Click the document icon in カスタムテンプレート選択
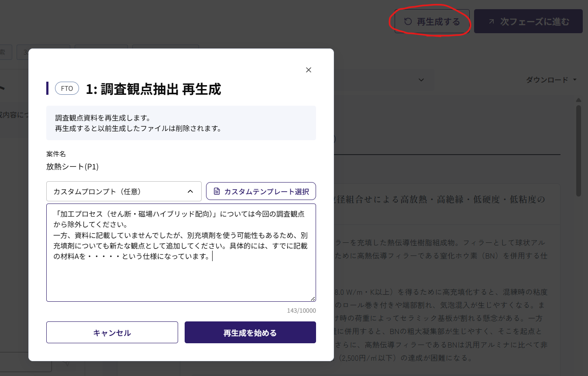 point(217,191)
